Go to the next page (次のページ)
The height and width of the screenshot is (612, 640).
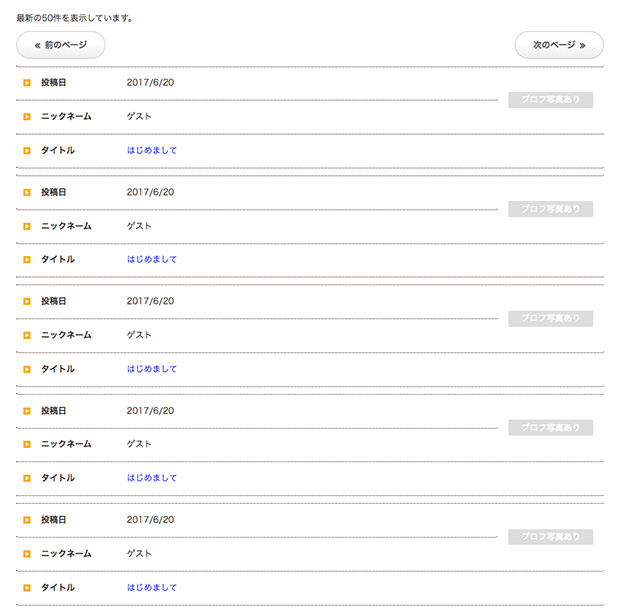[559, 45]
